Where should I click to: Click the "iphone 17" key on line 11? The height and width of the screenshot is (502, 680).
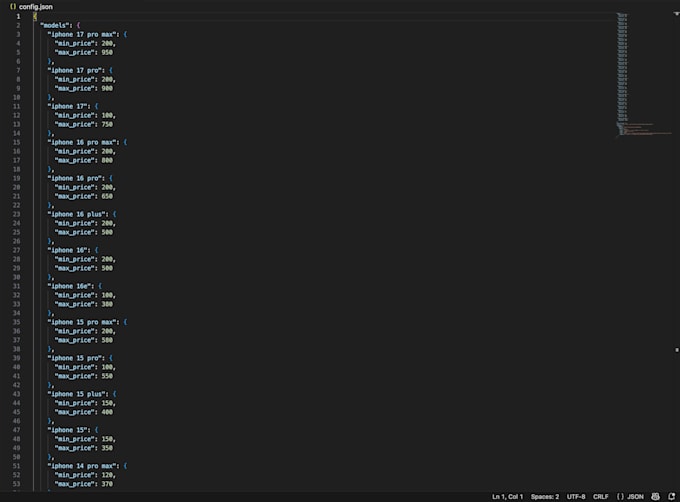pyautogui.click(x=69, y=106)
